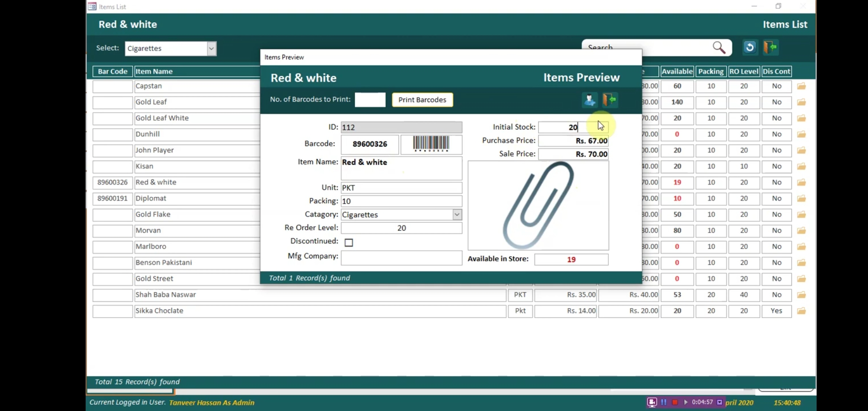Open folder icon for Benson Pakistani row
868x411 pixels.
tap(801, 263)
